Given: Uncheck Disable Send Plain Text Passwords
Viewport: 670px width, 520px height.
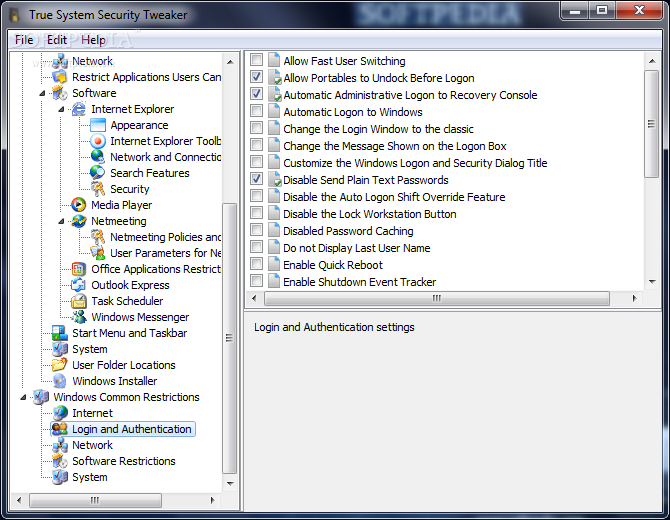Looking at the screenshot, I should pyautogui.click(x=256, y=179).
